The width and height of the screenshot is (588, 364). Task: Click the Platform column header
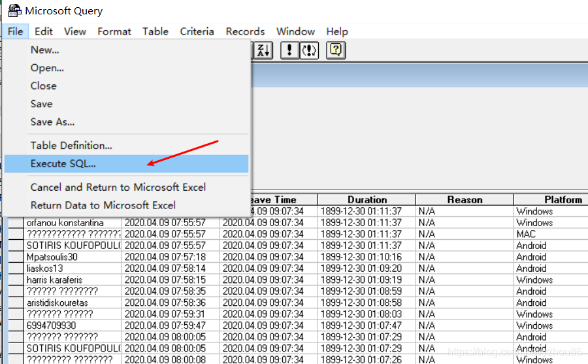coord(551,199)
